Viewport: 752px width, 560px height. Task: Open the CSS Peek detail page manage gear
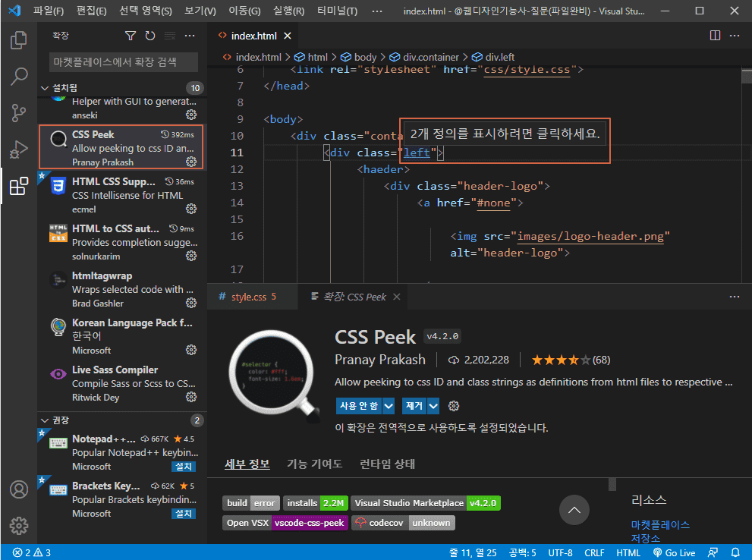coord(454,406)
